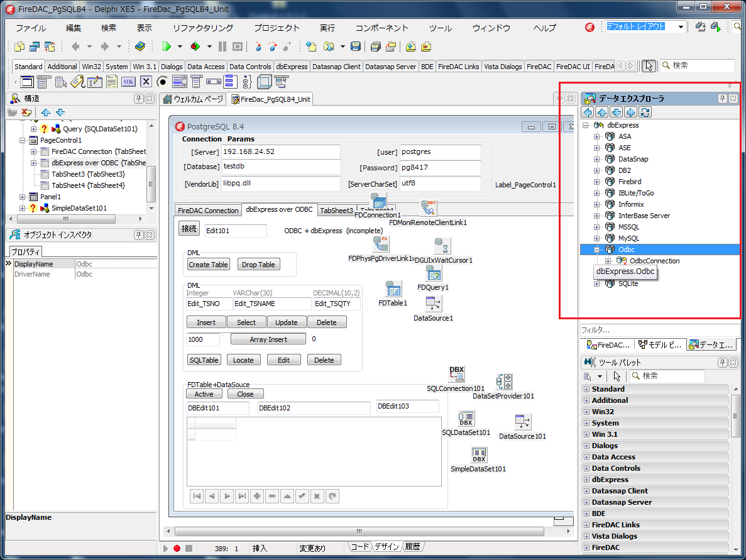Collapse the Odbc node in Data Explorer
Screen dimensions: 746x560
pos(596,250)
